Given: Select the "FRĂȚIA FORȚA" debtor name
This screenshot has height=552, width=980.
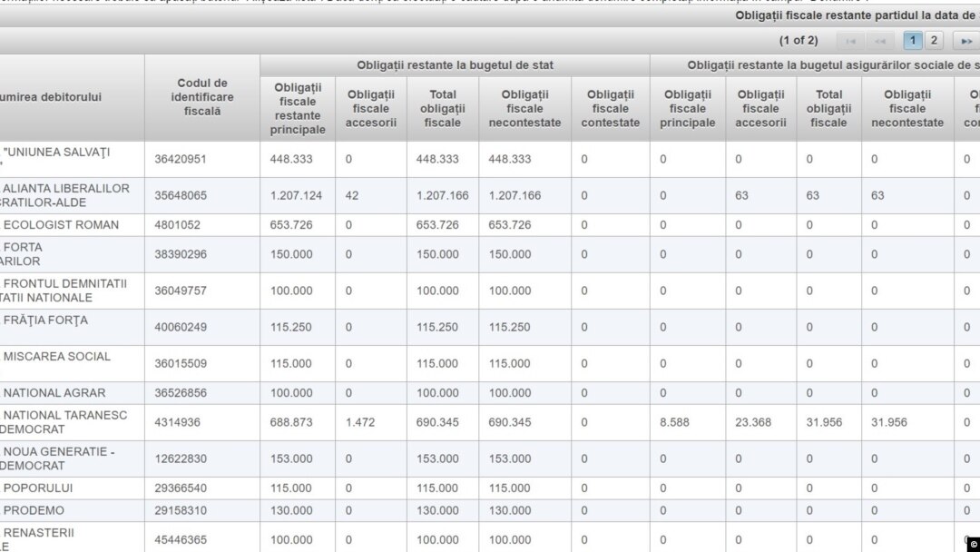Looking at the screenshot, I should pos(45,320).
